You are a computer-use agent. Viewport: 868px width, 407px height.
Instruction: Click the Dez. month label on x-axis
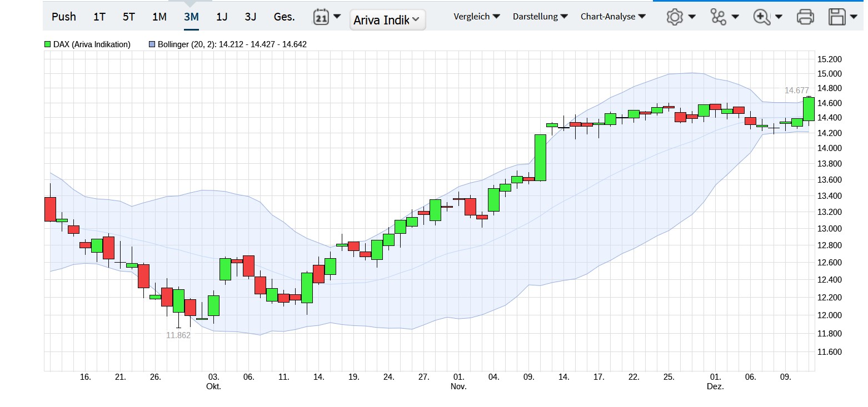click(x=716, y=386)
